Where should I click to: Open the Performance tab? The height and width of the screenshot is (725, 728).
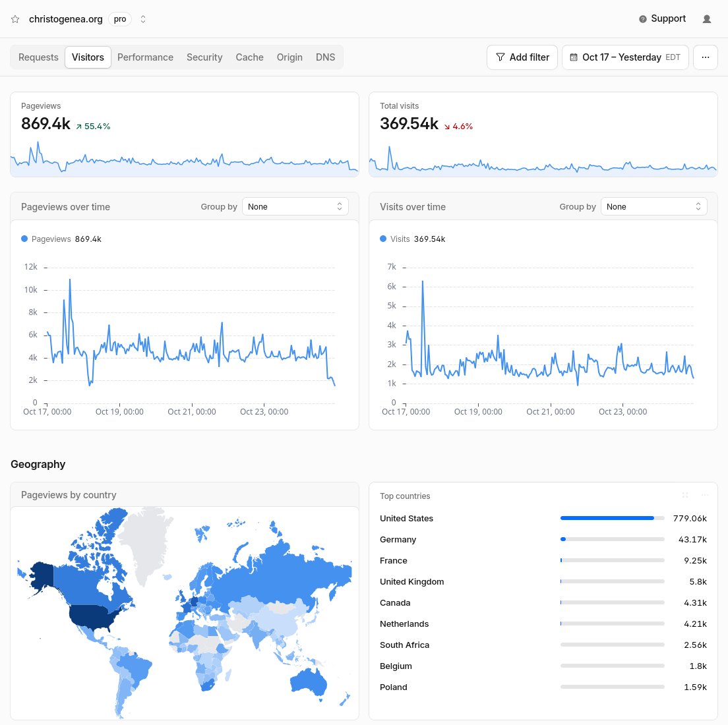(x=145, y=57)
